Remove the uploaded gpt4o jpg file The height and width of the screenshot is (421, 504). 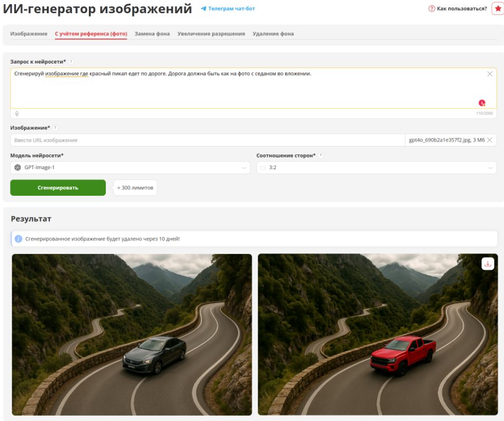click(x=490, y=140)
